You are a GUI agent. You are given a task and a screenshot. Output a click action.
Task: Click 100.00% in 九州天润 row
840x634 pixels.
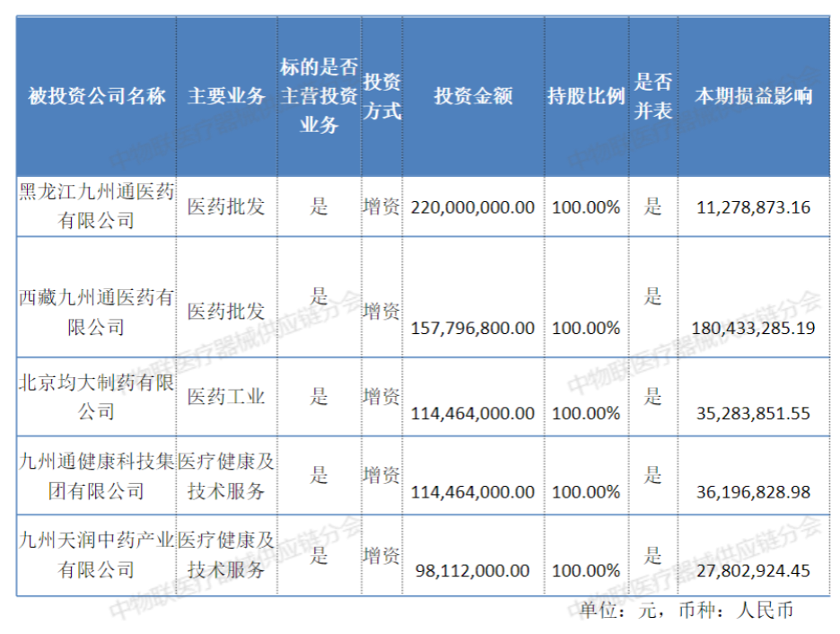click(x=586, y=571)
